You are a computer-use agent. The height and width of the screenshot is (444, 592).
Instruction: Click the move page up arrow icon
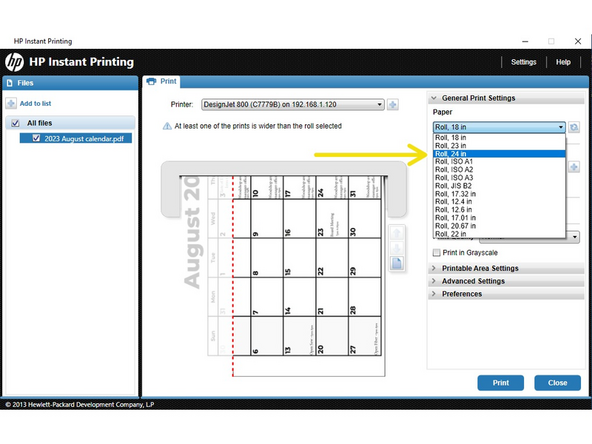pyautogui.click(x=396, y=233)
